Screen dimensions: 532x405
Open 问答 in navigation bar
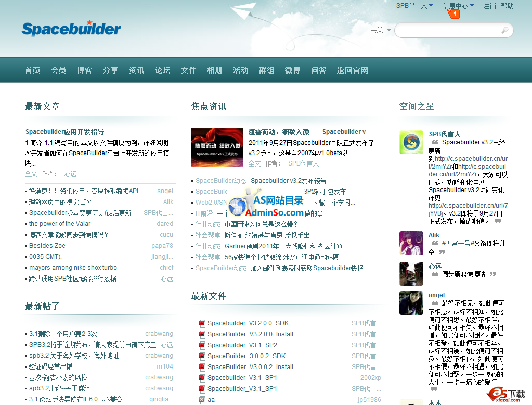click(318, 70)
